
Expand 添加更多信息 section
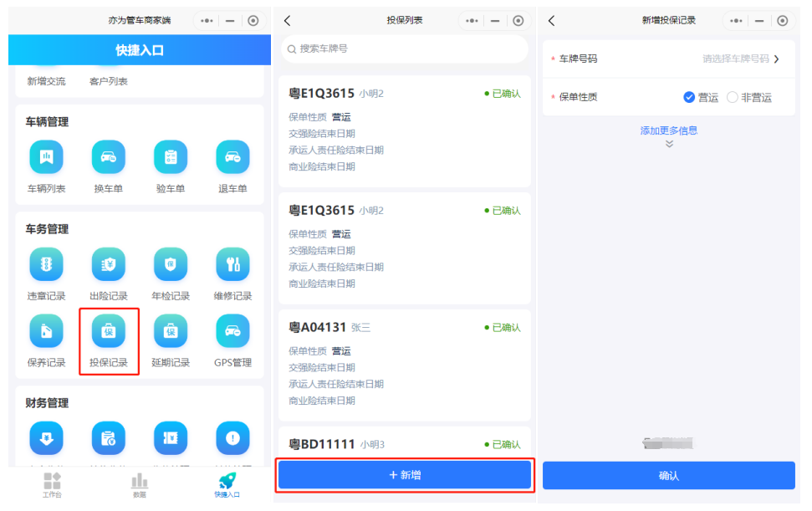coord(668,130)
